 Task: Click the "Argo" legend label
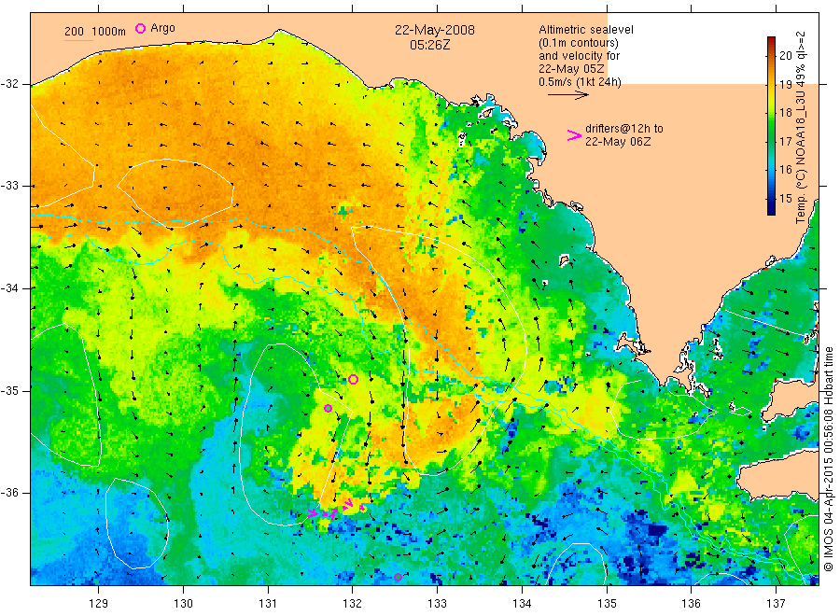tap(162, 28)
